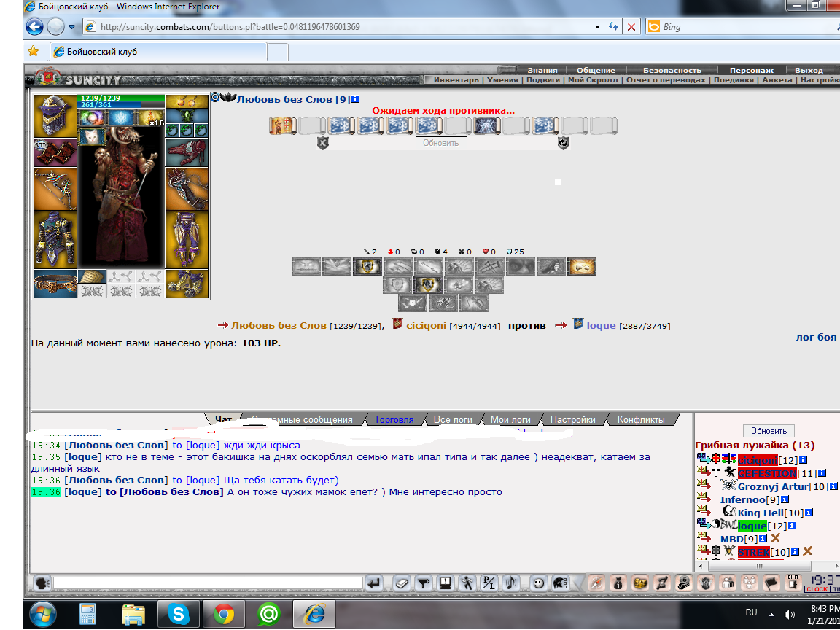Click the Поединки submenu link
The width and height of the screenshot is (840, 630).
(734, 79)
